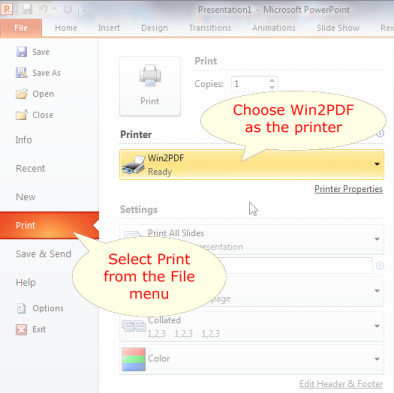Click the Close folder icon in File menu
This screenshot has height=393, width=394.
click(22, 115)
